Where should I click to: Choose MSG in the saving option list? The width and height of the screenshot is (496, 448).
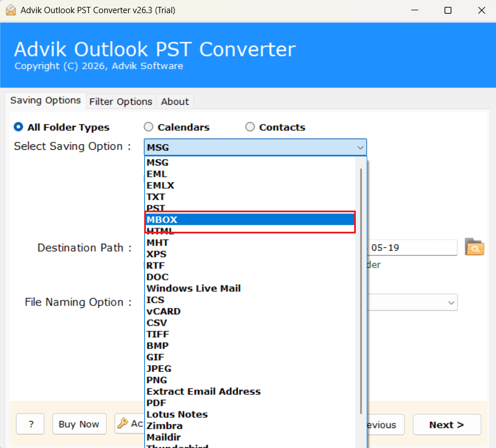pyautogui.click(x=250, y=162)
